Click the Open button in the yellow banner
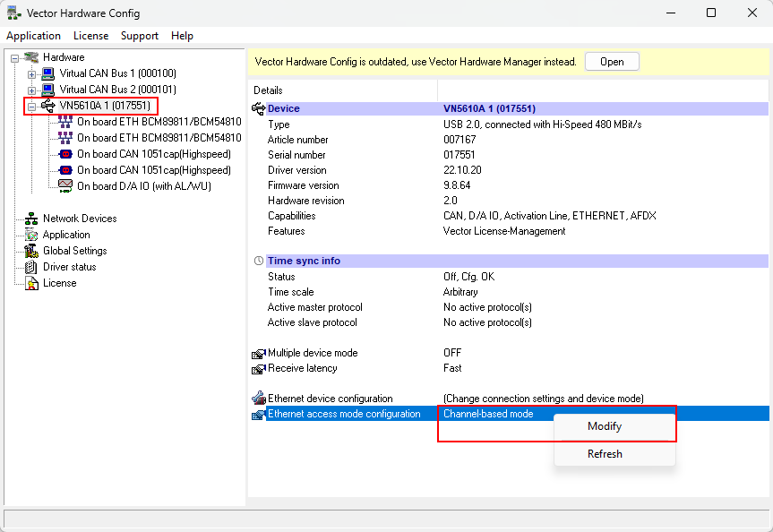The height and width of the screenshot is (532, 773). coord(612,62)
